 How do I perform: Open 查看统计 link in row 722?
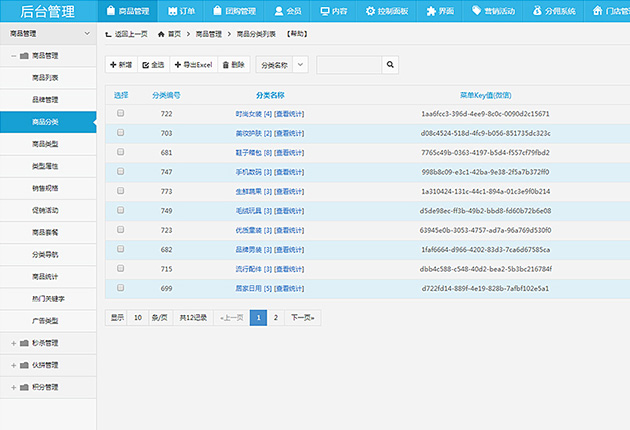pyautogui.click(x=289, y=114)
